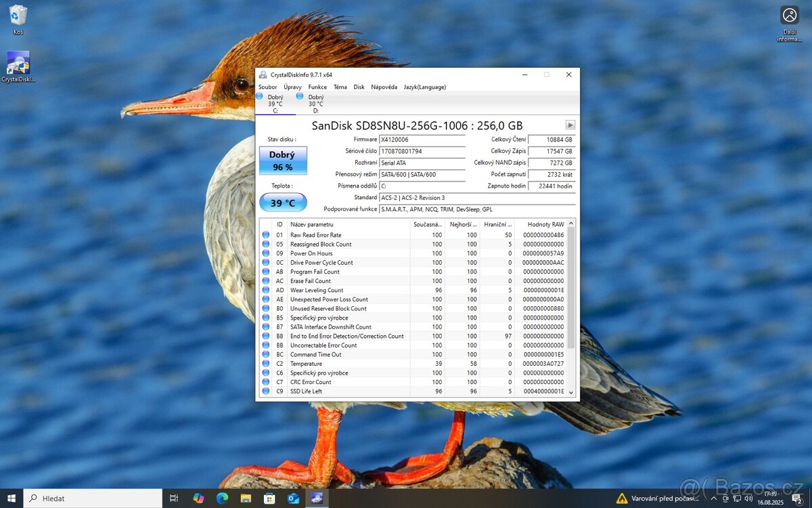Click the next-disk arrow beside the SanDisk title
This screenshot has width=812, height=508.
[570, 125]
